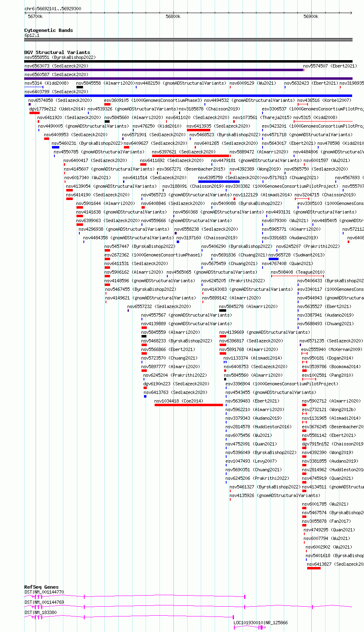Click nsv1073561 (Thareja2015) label
This screenshot has height=632, width=364.
coord(262,117)
